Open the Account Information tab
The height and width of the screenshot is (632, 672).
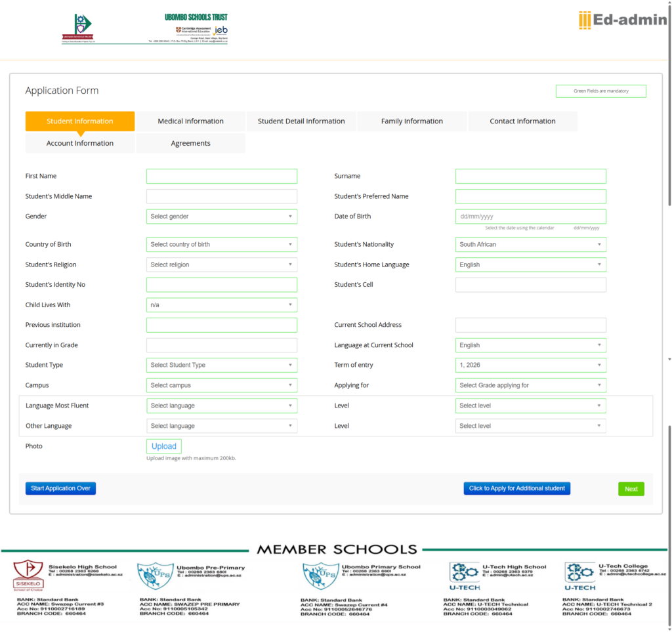point(79,143)
